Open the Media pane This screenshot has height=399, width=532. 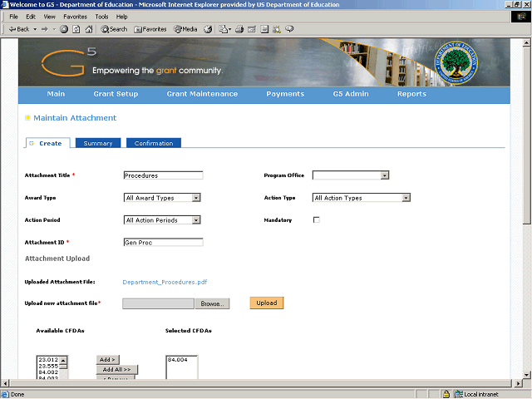point(185,29)
